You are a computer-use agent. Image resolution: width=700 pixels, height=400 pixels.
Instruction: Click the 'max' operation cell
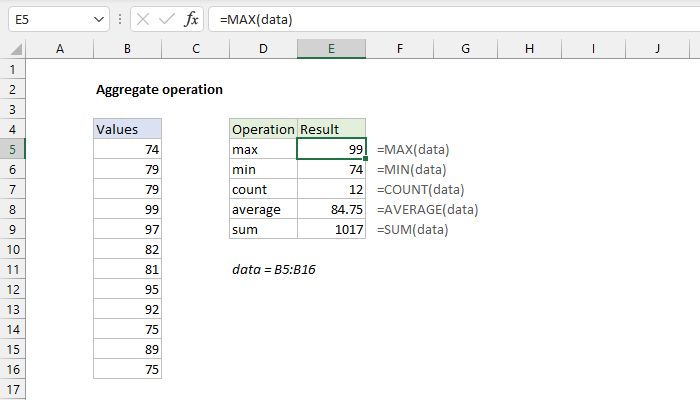263,149
